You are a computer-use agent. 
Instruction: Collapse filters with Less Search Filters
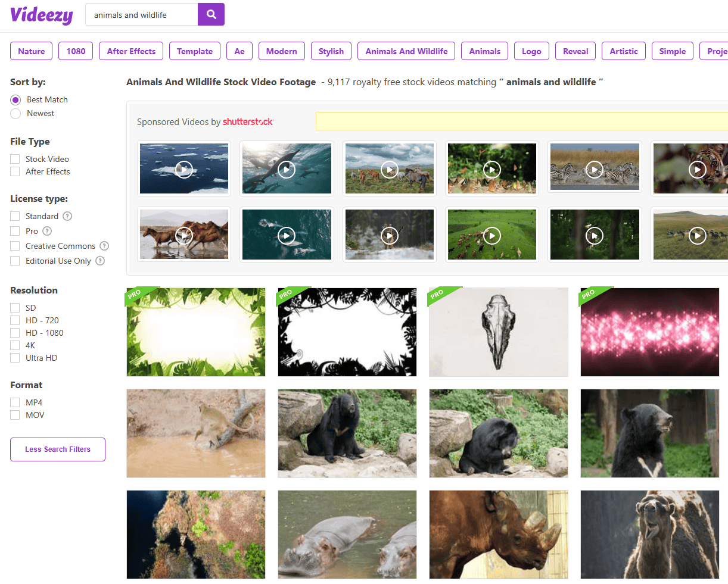[58, 449]
